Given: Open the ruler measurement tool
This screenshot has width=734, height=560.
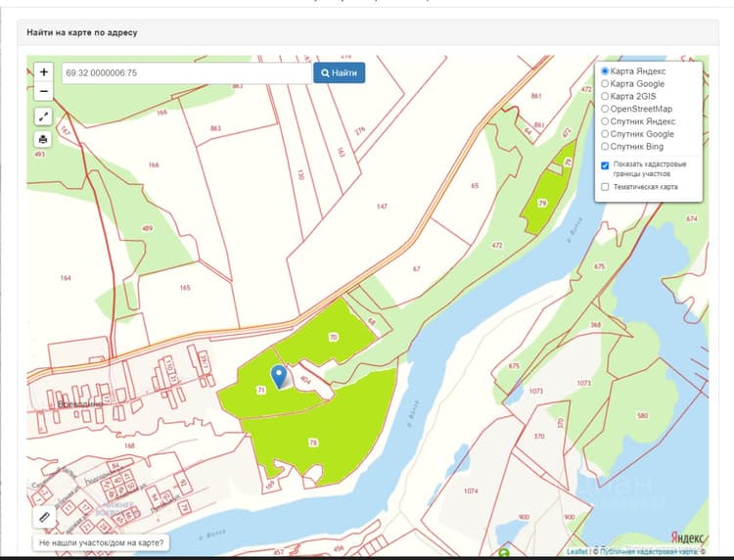Looking at the screenshot, I should coord(44,517).
